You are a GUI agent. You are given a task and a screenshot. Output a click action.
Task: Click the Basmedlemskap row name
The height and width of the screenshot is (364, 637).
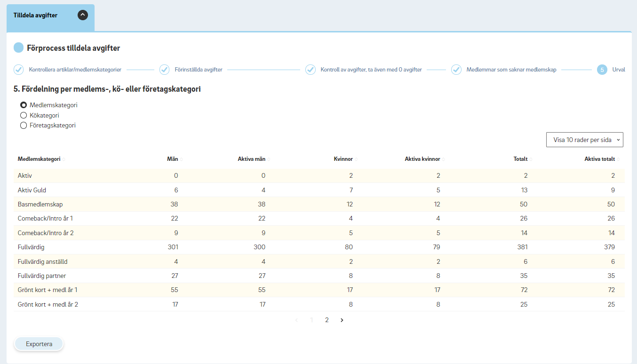click(40, 204)
